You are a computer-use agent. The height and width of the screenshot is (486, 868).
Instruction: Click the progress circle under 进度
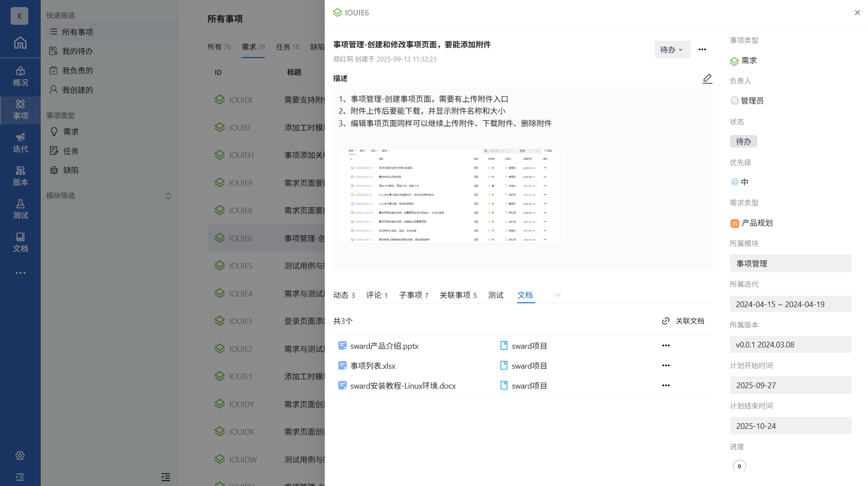click(x=739, y=466)
